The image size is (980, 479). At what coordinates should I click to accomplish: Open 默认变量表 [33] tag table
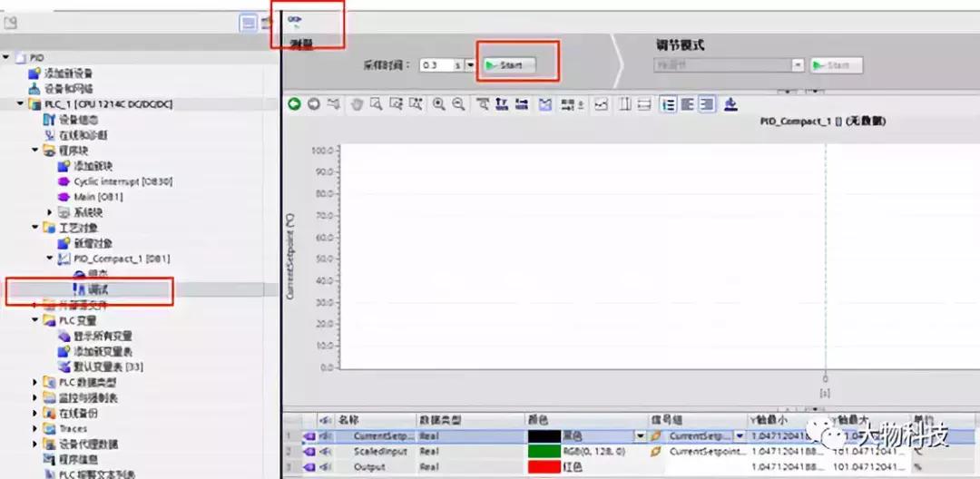(x=100, y=367)
